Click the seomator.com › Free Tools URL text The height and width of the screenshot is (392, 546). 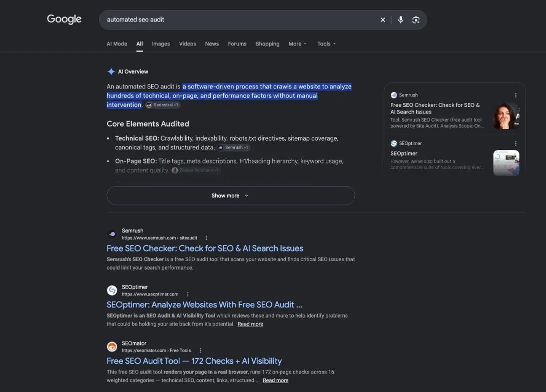pos(156,350)
